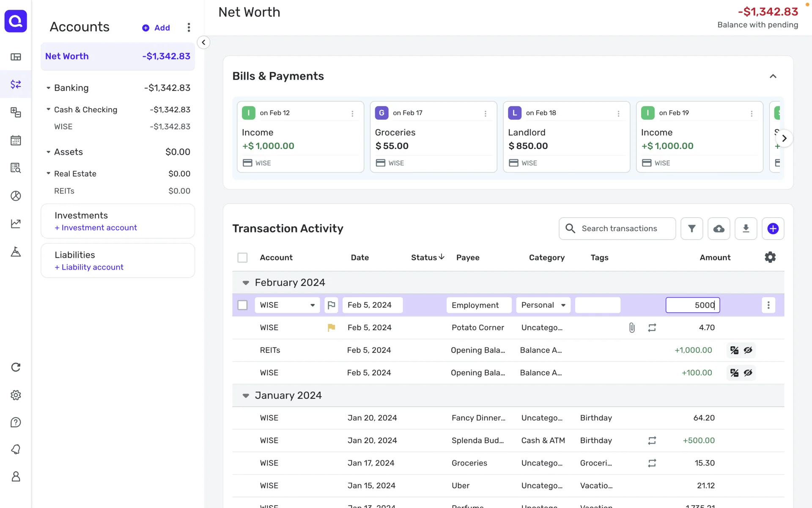Click the Add account button
The width and height of the screenshot is (812, 508).
(156, 28)
